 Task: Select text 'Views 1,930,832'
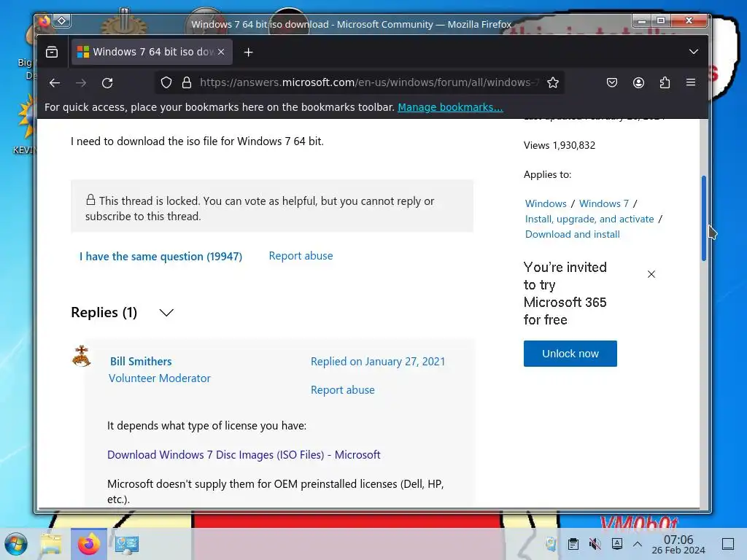[560, 145]
